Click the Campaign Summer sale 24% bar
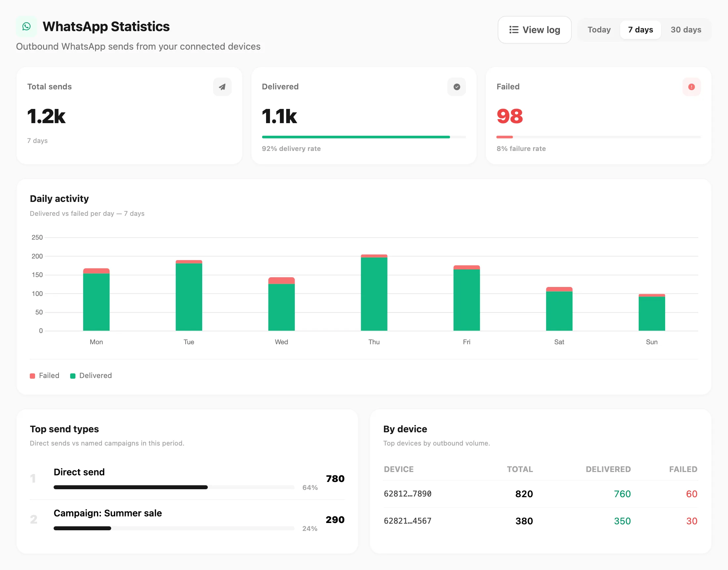Image resolution: width=728 pixels, height=570 pixels. pyautogui.click(x=174, y=528)
